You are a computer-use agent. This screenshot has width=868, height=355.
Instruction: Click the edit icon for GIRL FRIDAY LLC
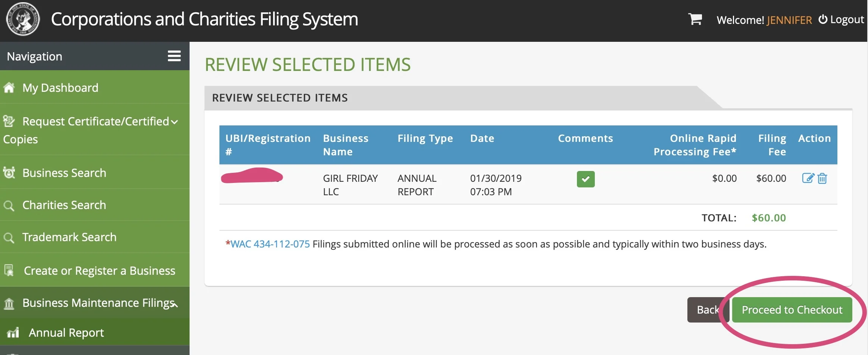tap(808, 178)
